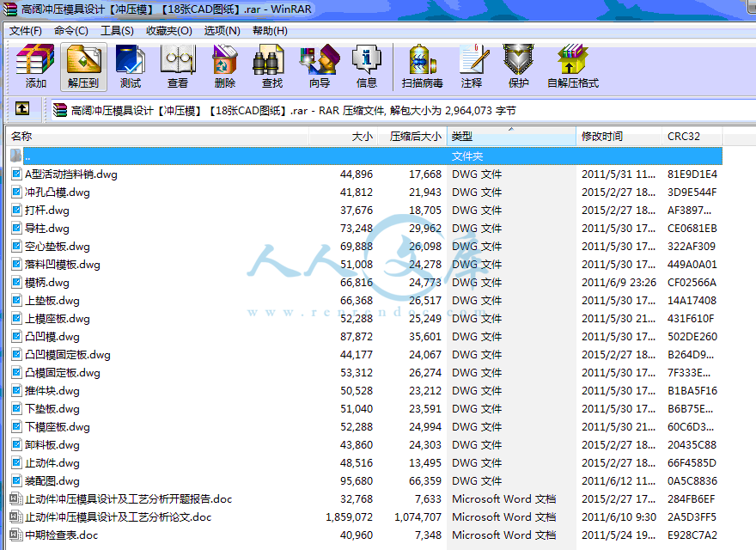Click the Scan Virus (扫描病毒) icon
The height and width of the screenshot is (550, 756).
tap(423, 66)
